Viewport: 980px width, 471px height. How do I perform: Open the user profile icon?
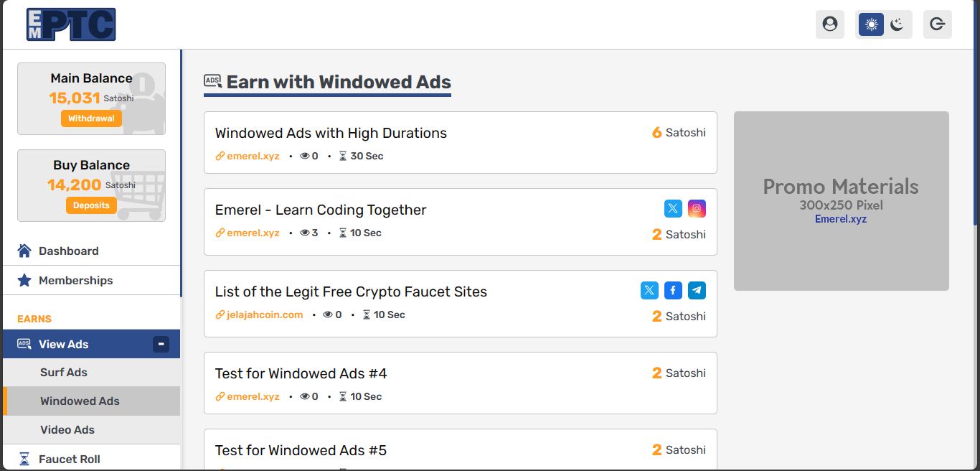830,24
